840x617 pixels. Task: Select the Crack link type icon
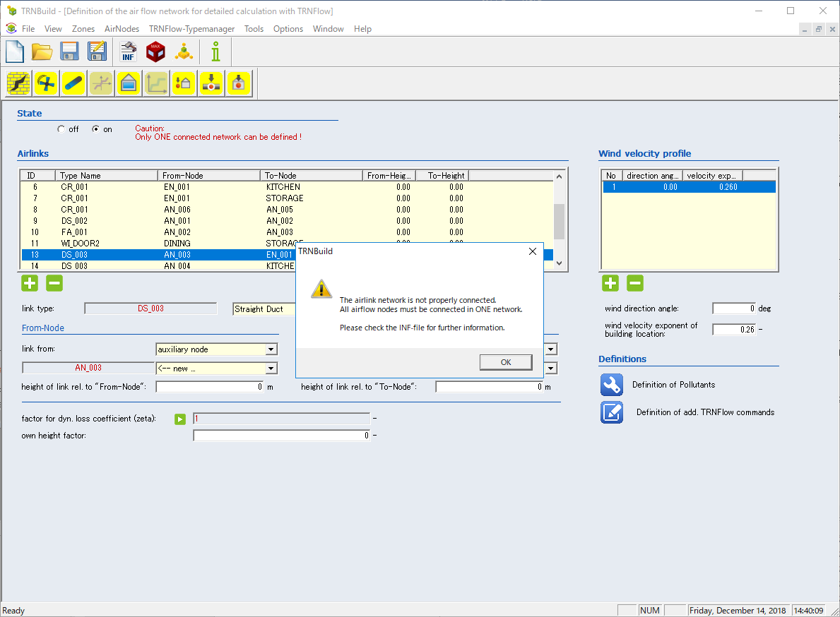click(19, 83)
